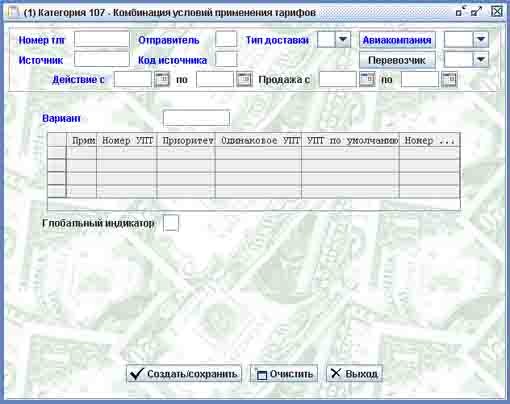Image resolution: width=510 pixels, height=404 pixels.
Task: Click the window icon in title bar
Action: 13,12
